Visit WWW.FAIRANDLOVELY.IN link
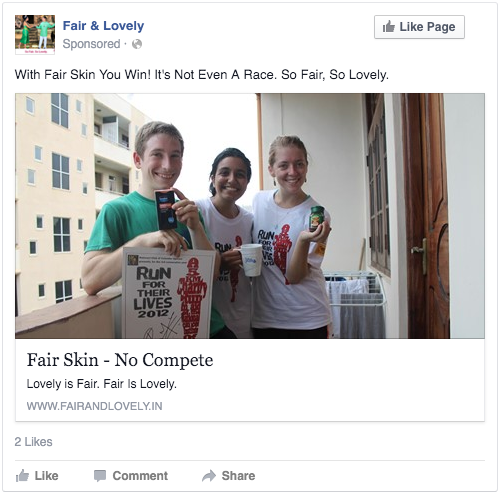Viewport: 501px width, 494px height. click(x=94, y=406)
